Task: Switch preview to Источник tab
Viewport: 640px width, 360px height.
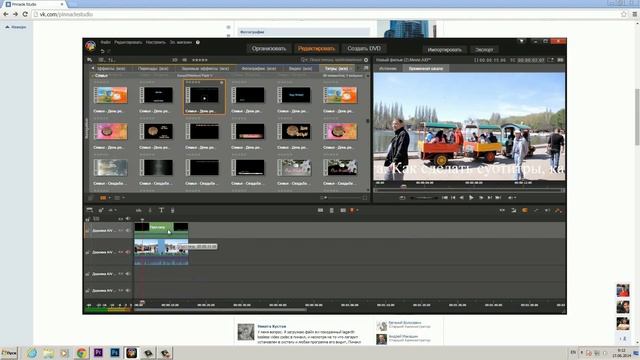Action: pos(387,69)
